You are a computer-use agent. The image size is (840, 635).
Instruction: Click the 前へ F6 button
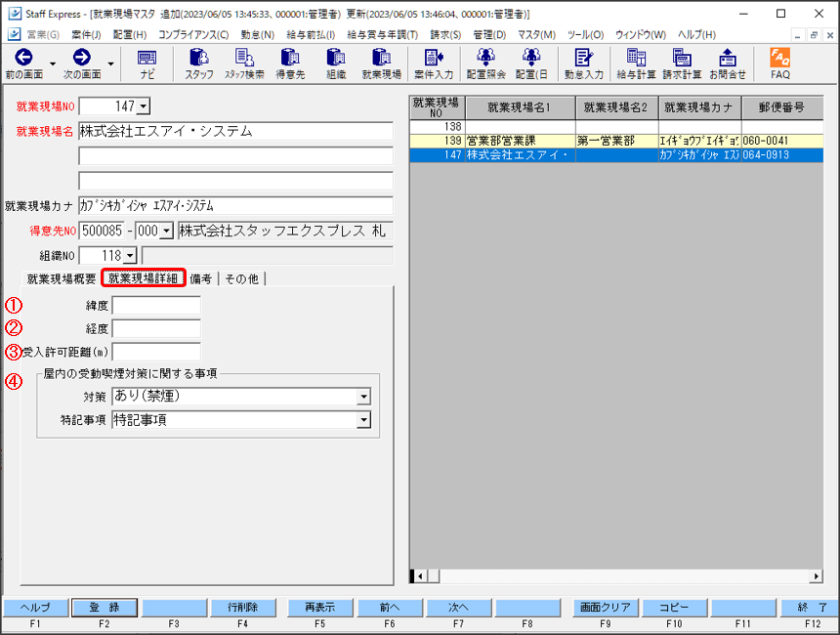(x=390, y=608)
